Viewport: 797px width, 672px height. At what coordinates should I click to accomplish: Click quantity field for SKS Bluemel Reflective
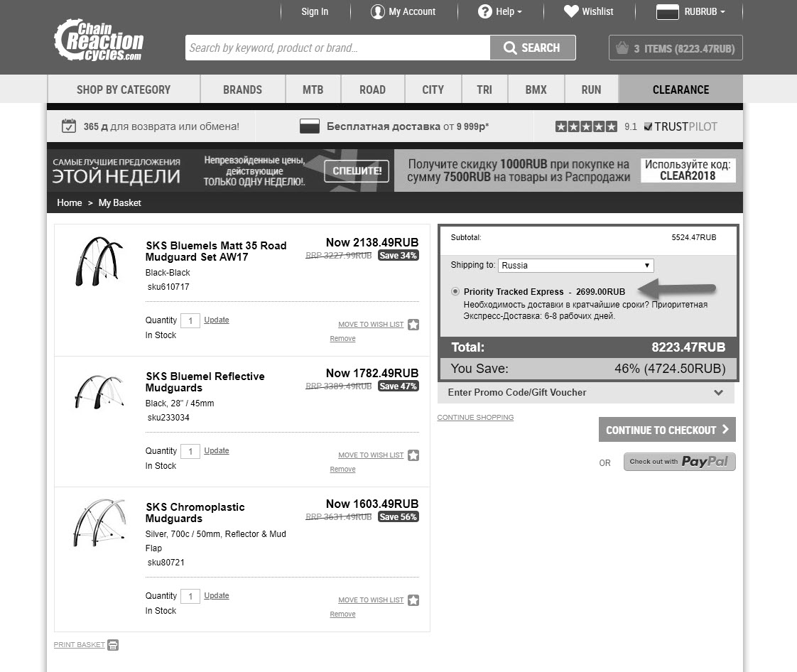(190, 451)
